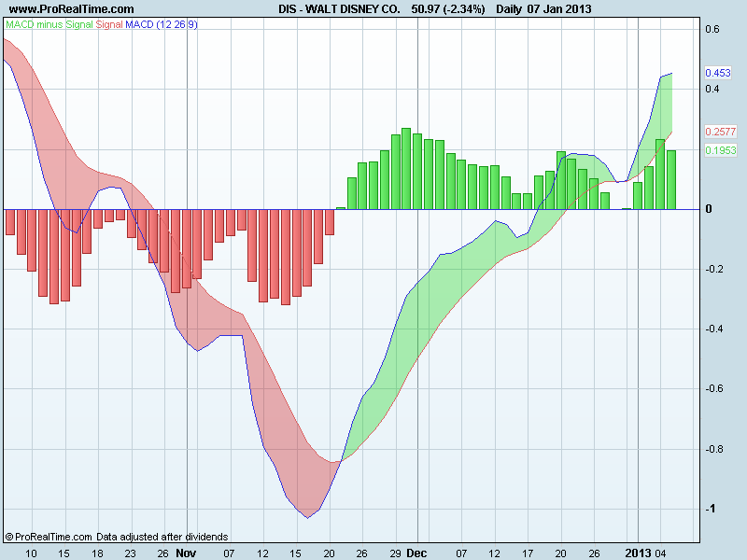Click the Daily 07 Jan 2013 label
The image size is (747, 560).
(543, 9)
